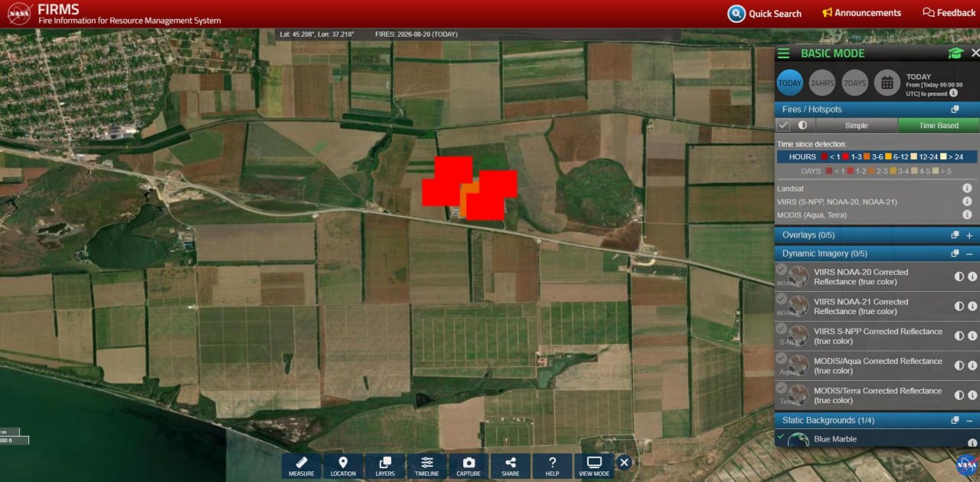This screenshot has height=482, width=980.
Task: Open the Capture camera tool
Action: coord(469,466)
